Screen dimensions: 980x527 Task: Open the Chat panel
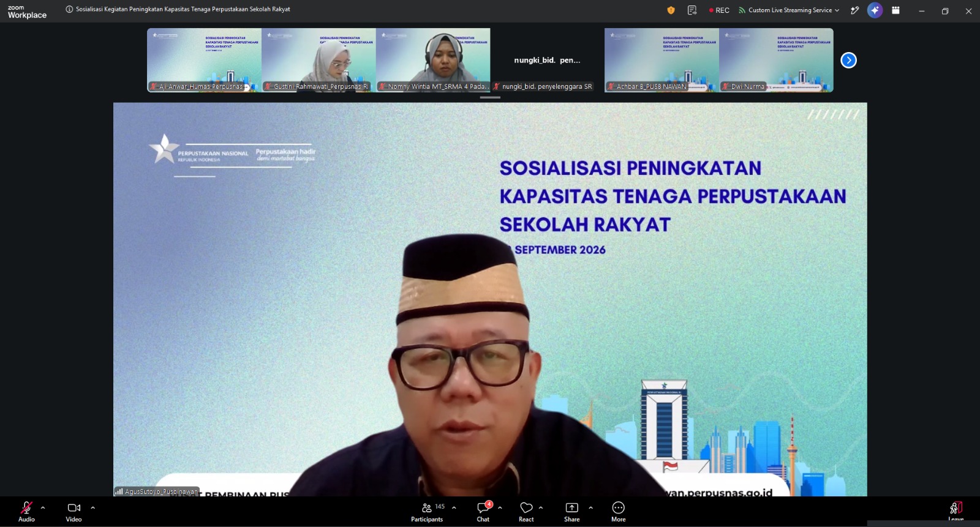tap(483, 512)
